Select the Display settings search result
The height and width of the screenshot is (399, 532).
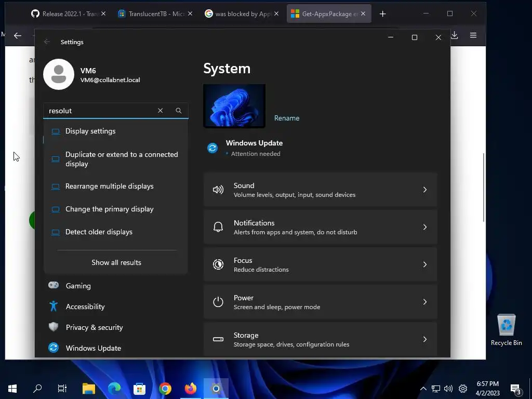click(x=116, y=131)
